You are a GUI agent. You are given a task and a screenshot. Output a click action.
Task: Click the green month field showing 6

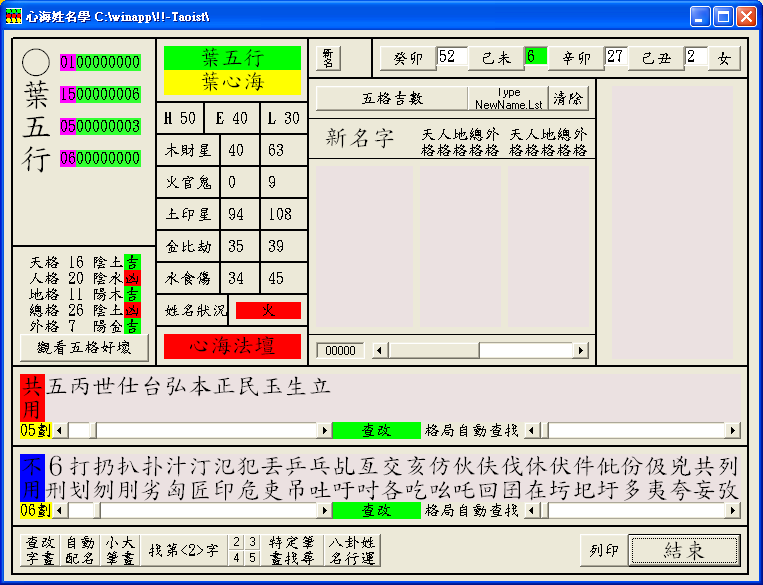[536, 56]
